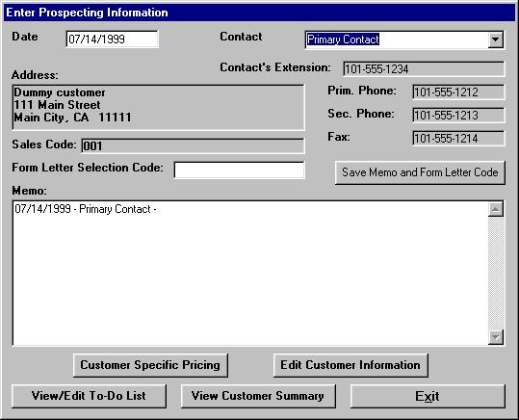Click the Contact's Extension field
This screenshot has width=519, height=420.
point(424,69)
